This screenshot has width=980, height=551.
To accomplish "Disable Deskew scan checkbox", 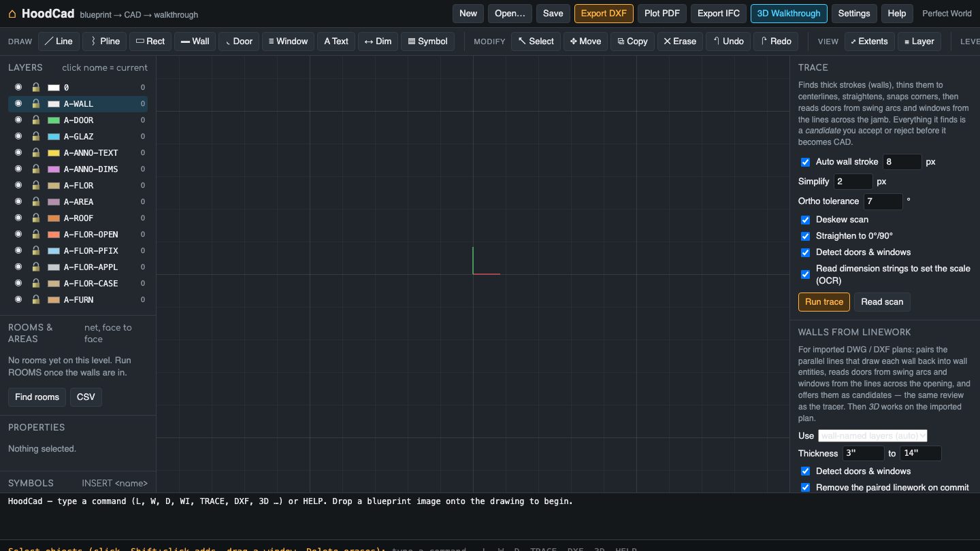I will point(805,220).
